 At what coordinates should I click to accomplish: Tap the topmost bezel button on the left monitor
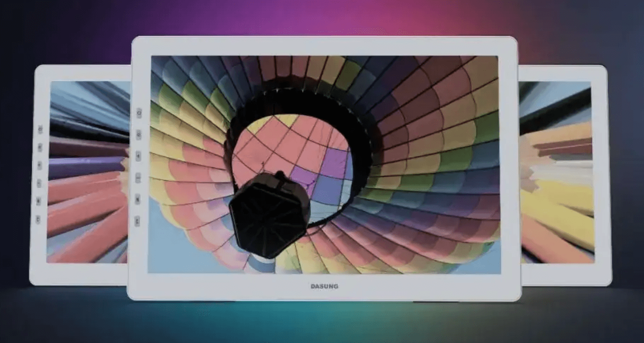[x=40, y=129]
